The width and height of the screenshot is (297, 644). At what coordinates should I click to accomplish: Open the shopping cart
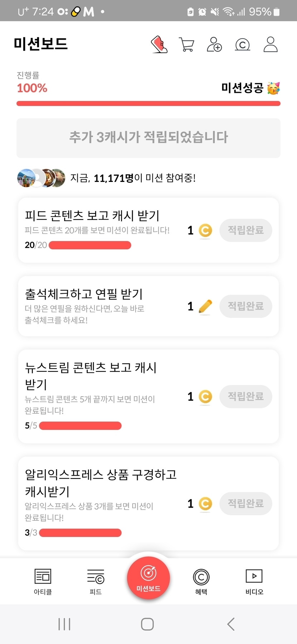(x=186, y=45)
